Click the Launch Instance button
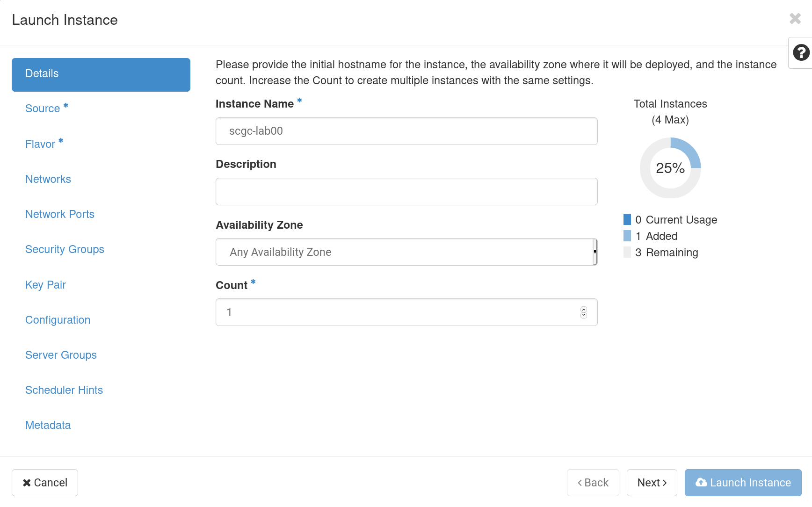812x507 pixels. click(743, 483)
